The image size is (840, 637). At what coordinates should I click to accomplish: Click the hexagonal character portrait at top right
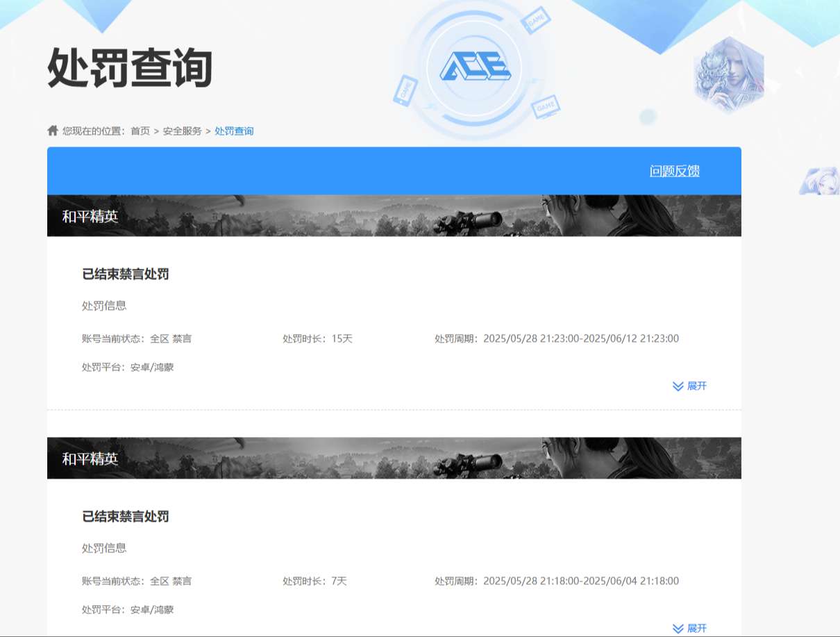pyautogui.click(x=729, y=74)
